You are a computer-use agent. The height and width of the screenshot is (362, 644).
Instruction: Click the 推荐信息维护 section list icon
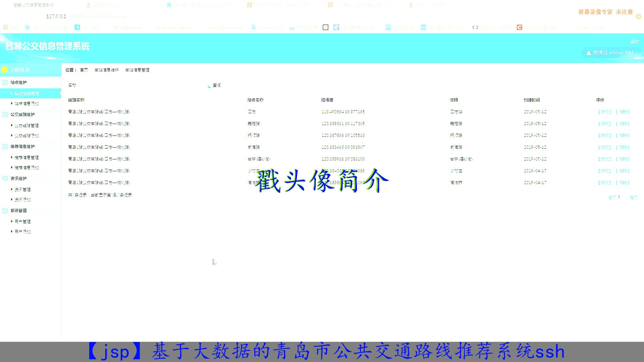tap(5, 147)
